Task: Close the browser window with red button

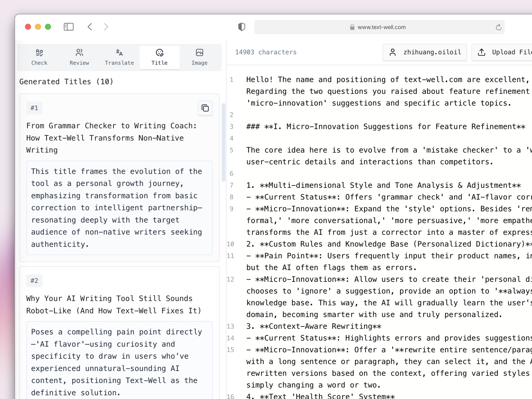Action: pyautogui.click(x=28, y=27)
